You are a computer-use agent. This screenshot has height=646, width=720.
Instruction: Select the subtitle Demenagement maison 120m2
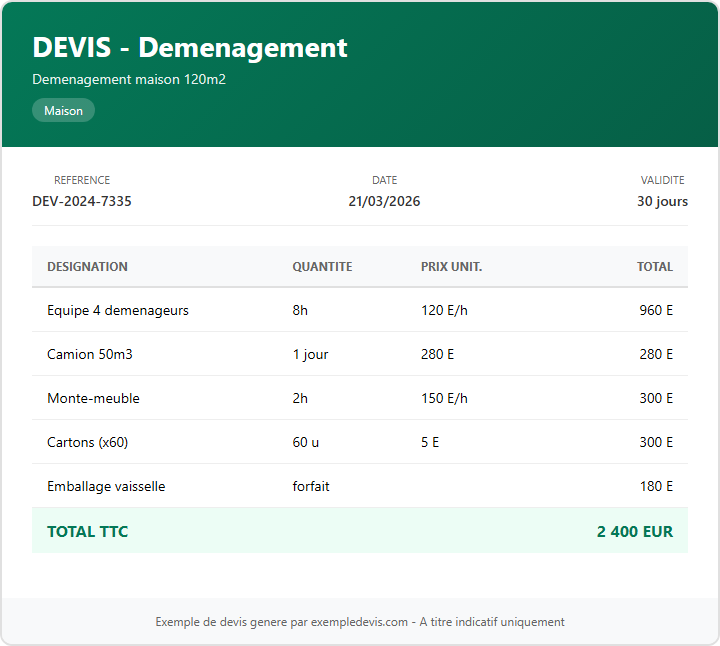tap(129, 79)
